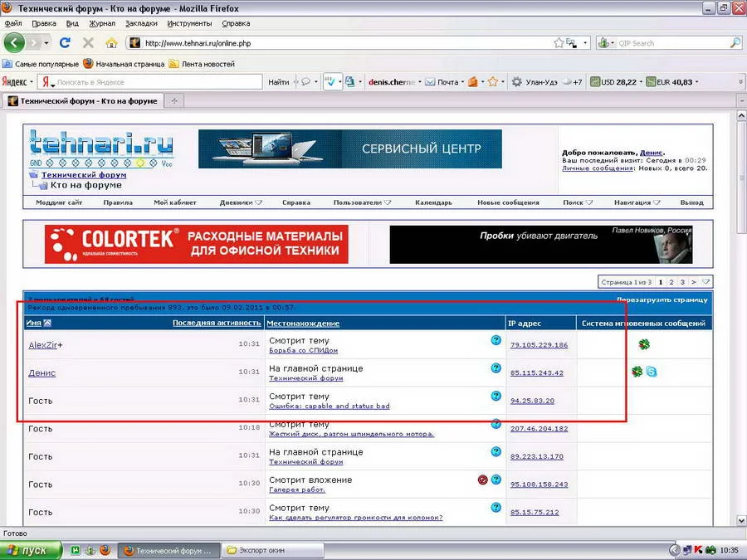
Task: Click help icon in Галерея работ row
Action: 496,480
